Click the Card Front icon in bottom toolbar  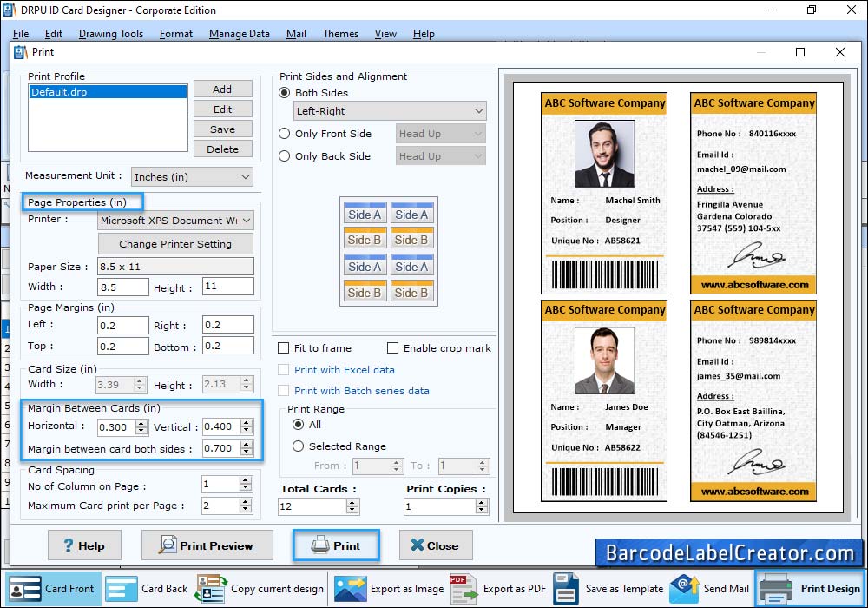pos(25,589)
